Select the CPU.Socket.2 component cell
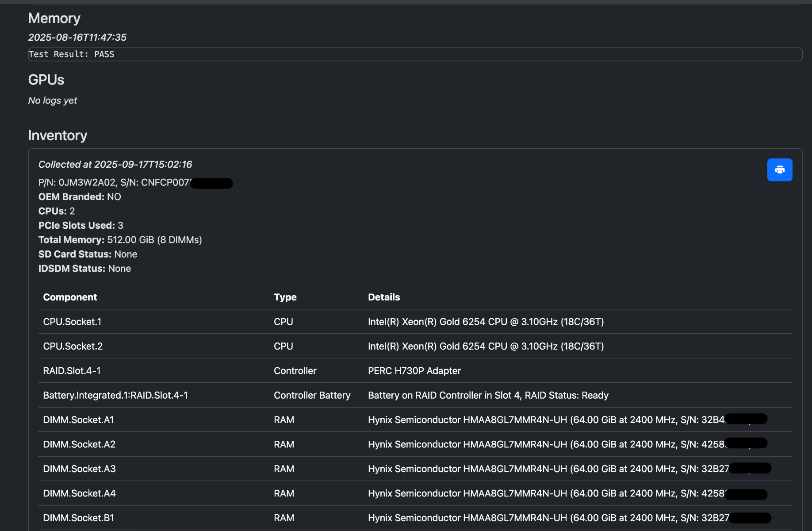Viewport: 812px width, 531px height. click(73, 346)
